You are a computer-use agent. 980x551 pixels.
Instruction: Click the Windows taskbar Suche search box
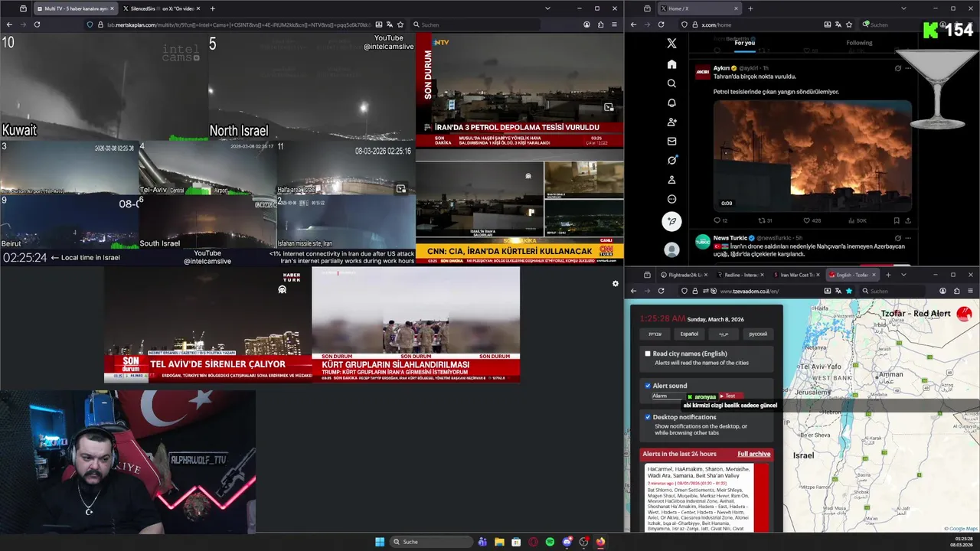[x=431, y=542]
